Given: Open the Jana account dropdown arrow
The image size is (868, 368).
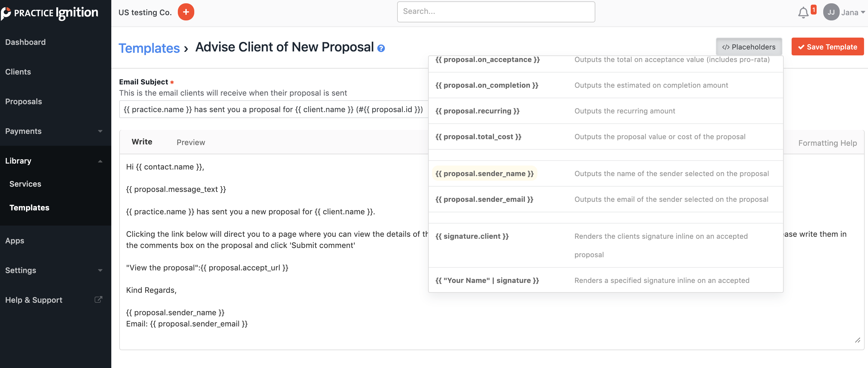Looking at the screenshot, I should [x=863, y=13].
